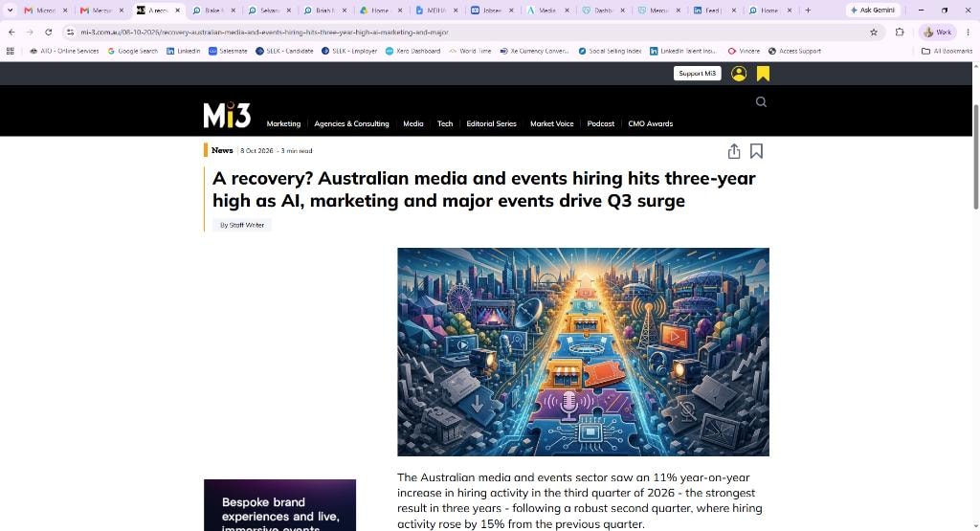
Task: Open the Market Voice nav menu
Action: (x=552, y=123)
